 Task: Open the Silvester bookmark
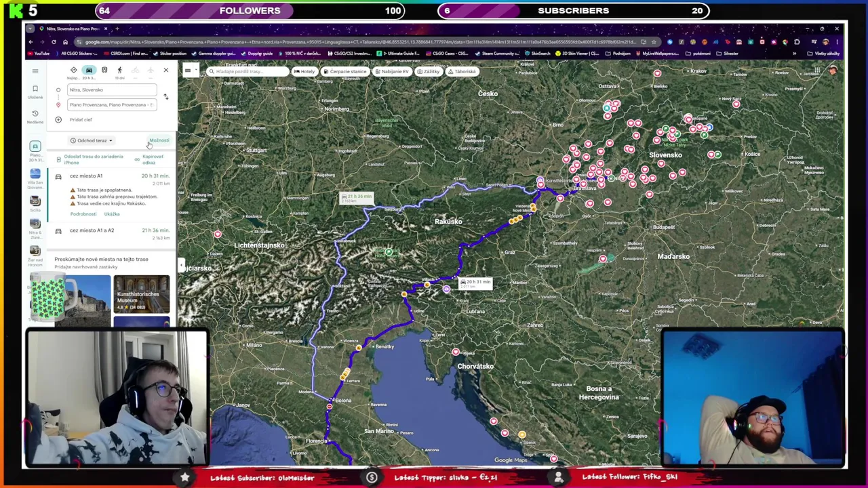(x=728, y=54)
